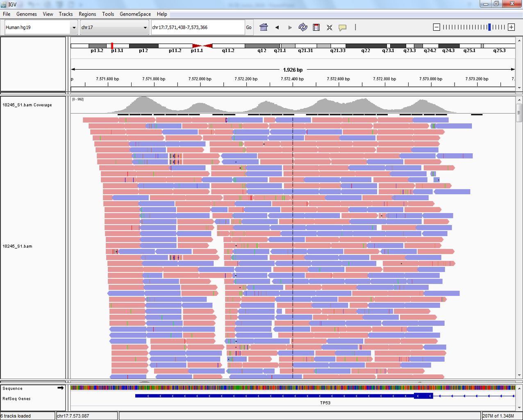Click the zoom level slider rail

tap(473, 27)
